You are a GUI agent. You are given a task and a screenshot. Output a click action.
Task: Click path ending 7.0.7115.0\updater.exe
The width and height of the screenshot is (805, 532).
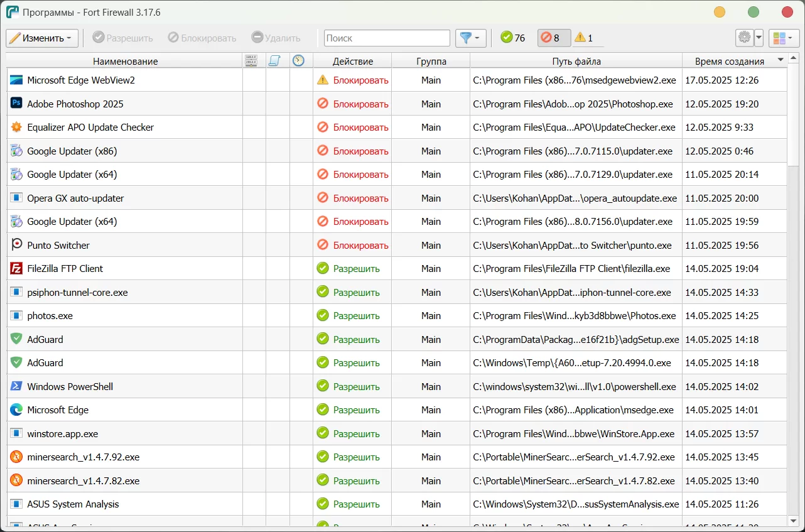click(573, 151)
